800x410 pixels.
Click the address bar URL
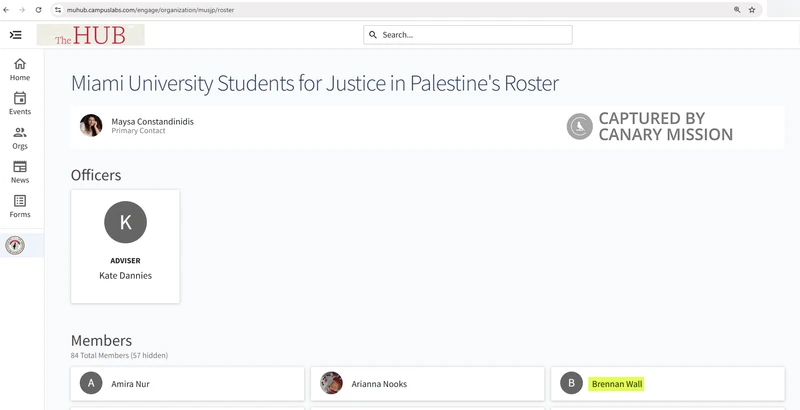click(151, 10)
